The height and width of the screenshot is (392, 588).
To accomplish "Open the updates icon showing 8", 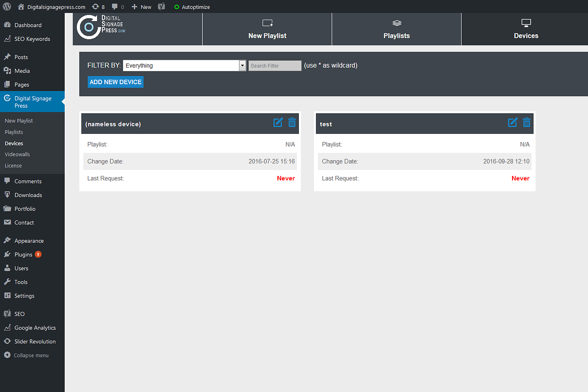I will 98,7.
